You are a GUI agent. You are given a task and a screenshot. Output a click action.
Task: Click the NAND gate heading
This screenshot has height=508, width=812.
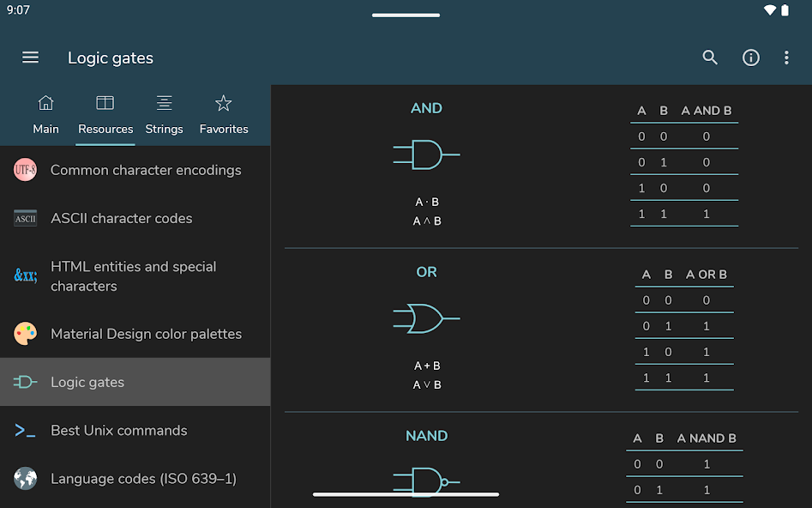tap(426, 435)
